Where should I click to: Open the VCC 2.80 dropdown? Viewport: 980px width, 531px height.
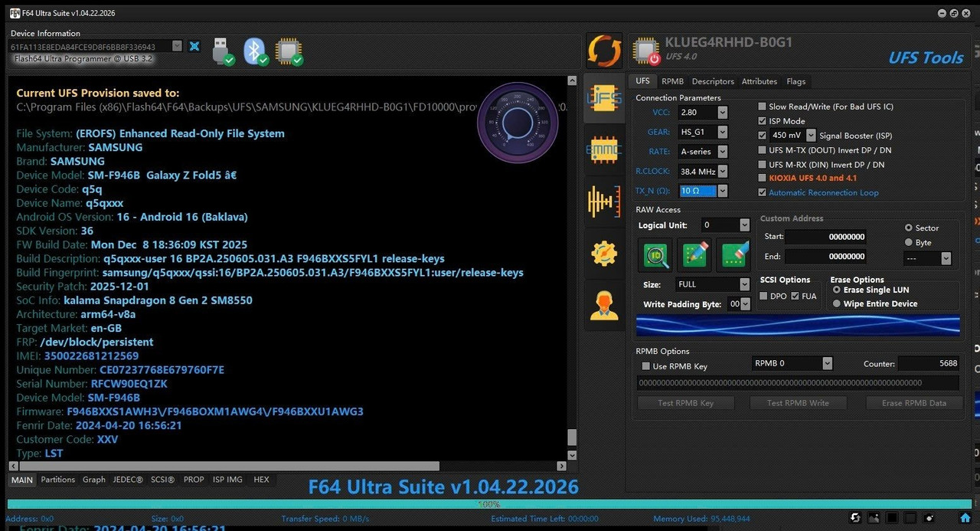pos(723,113)
